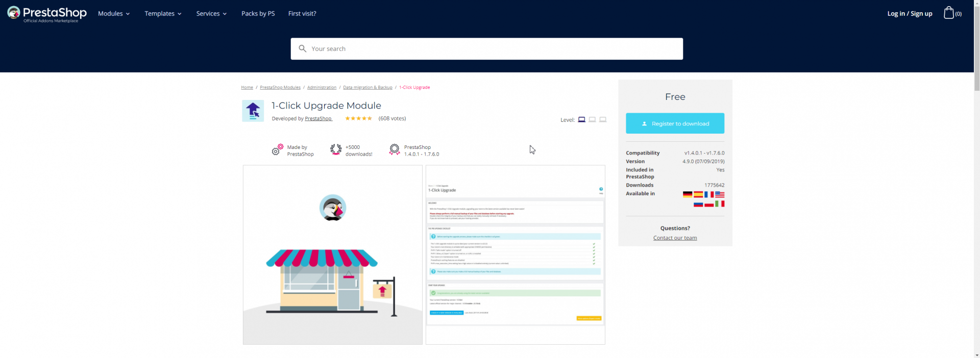Click the Made by PrestaShop badge icon
This screenshot has width=980, height=358.
coord(278,150)
